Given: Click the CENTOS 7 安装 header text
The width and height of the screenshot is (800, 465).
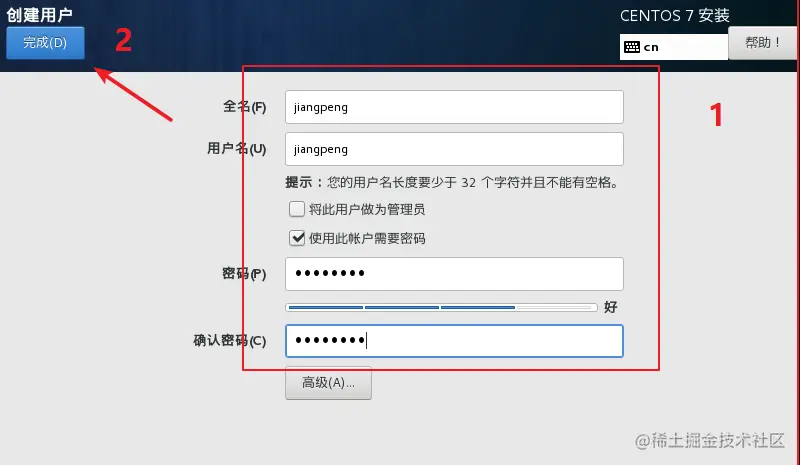Looking at the screenshot, I should [x=674, y=16].
